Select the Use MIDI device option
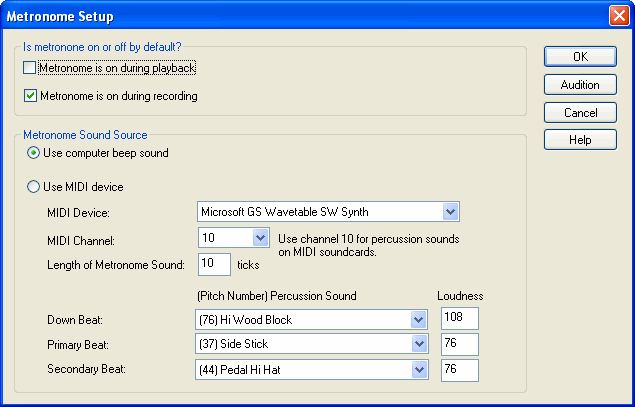Screen dimensions: 635x407 [x=34, y=186]
